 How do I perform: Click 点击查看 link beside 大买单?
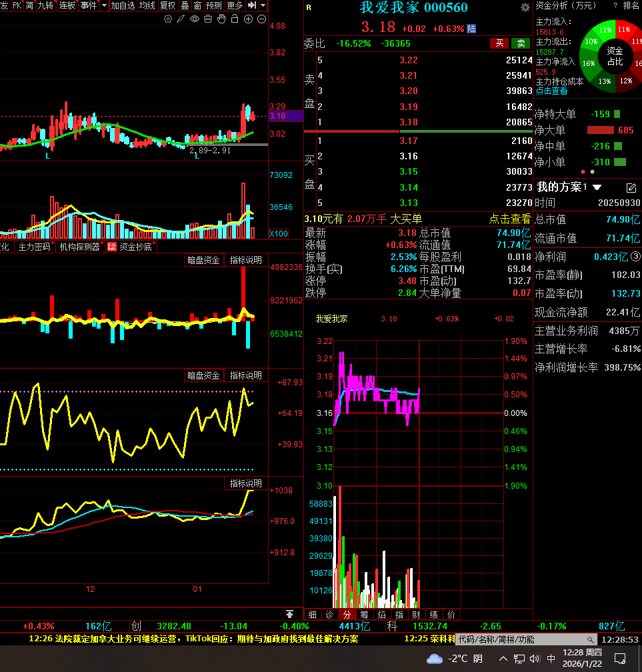click(x=509, y=219)
